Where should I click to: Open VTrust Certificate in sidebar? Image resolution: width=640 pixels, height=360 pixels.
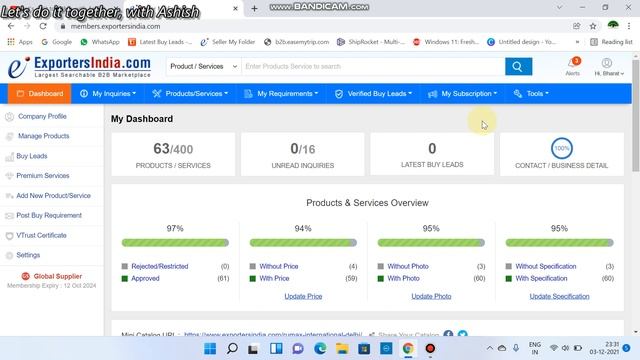[41, 235]
